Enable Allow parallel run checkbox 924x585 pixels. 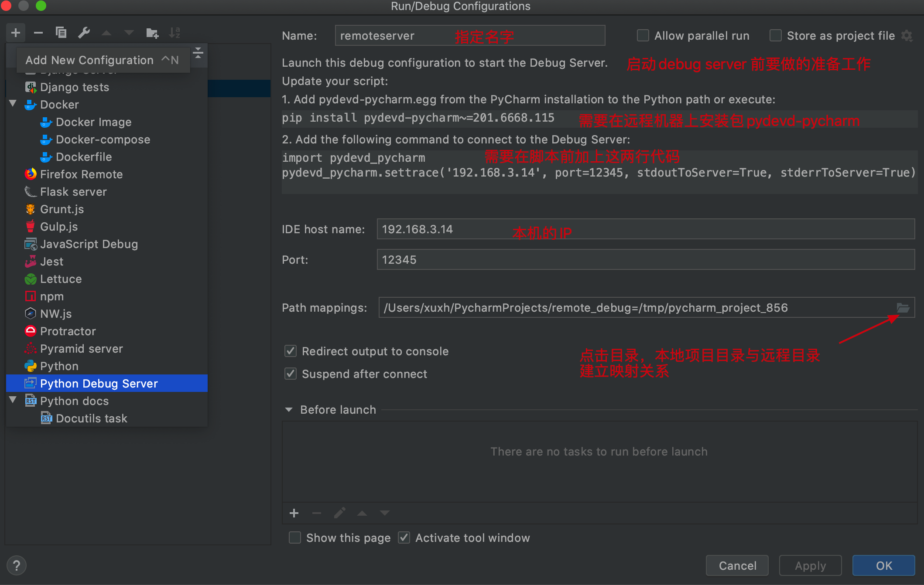point(643,35)
